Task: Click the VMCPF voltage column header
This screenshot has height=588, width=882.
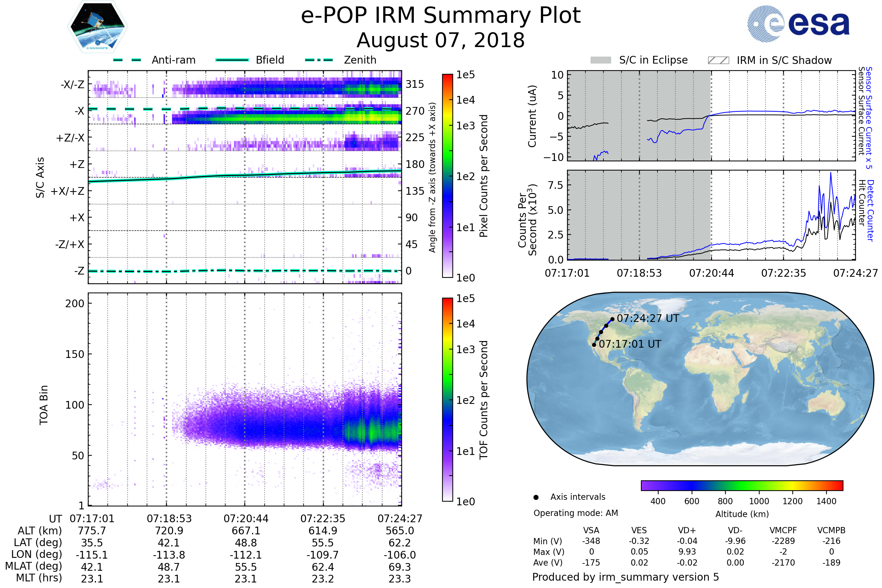Action: pyautogui.click(x=783, y=530)
